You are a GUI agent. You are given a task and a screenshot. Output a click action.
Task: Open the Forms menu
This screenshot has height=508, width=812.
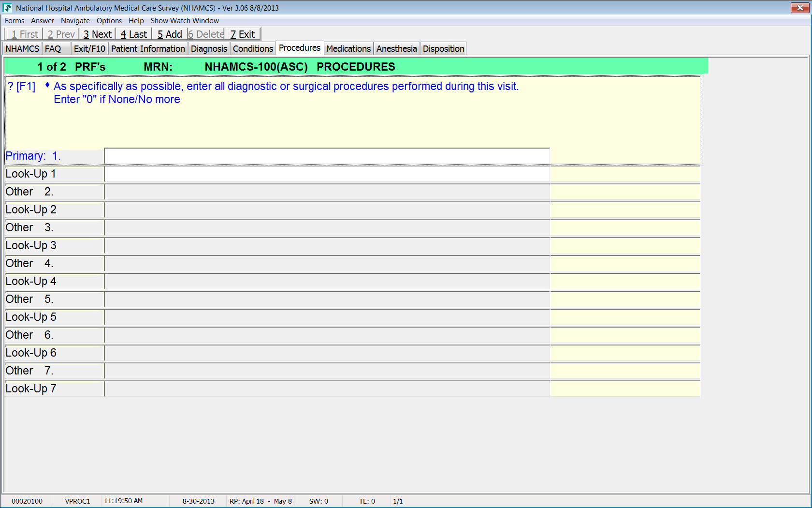(14, 21)
